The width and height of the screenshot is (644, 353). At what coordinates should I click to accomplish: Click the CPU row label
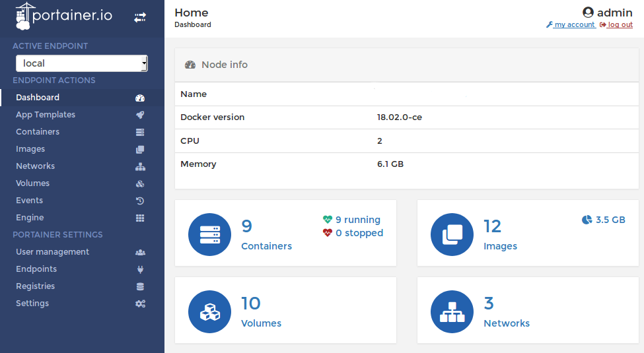click(x=190, y=141)
